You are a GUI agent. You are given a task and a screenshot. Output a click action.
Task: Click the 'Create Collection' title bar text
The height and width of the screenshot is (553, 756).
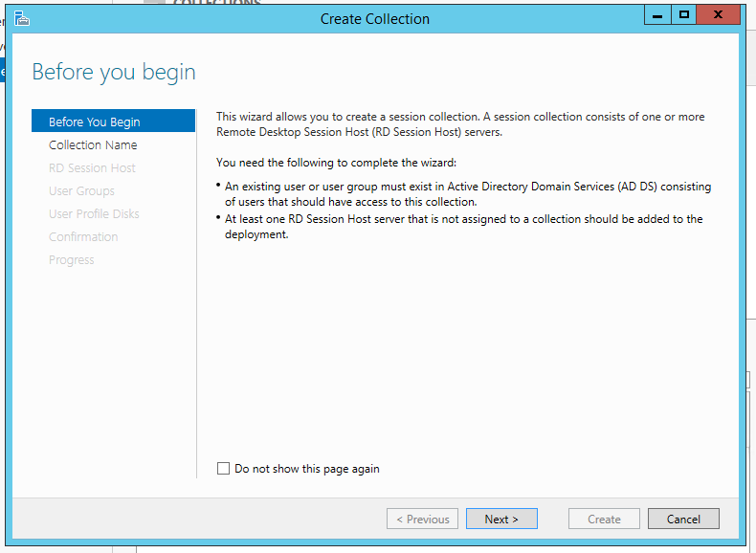point(375,18)
